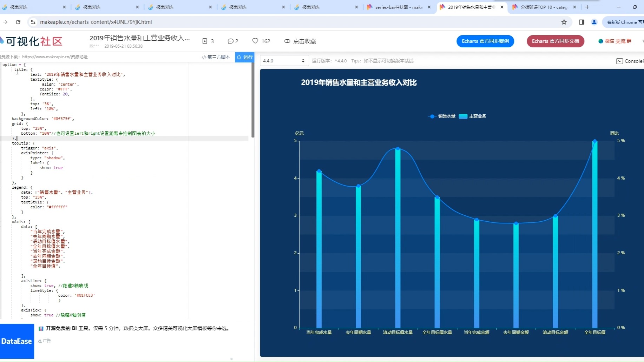
Task: Click the 点击收藏 favorite icon
Action: click(287, 41)
